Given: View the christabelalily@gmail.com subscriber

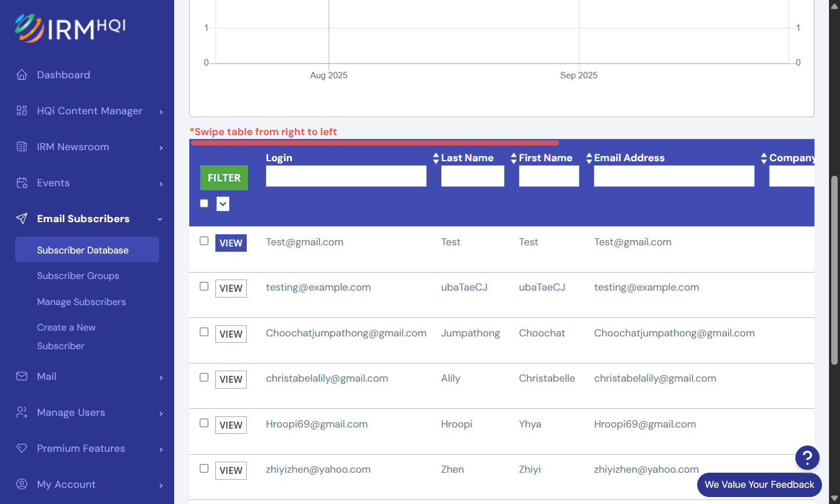Looking at the screenshot, I should [x=231, y=379].
